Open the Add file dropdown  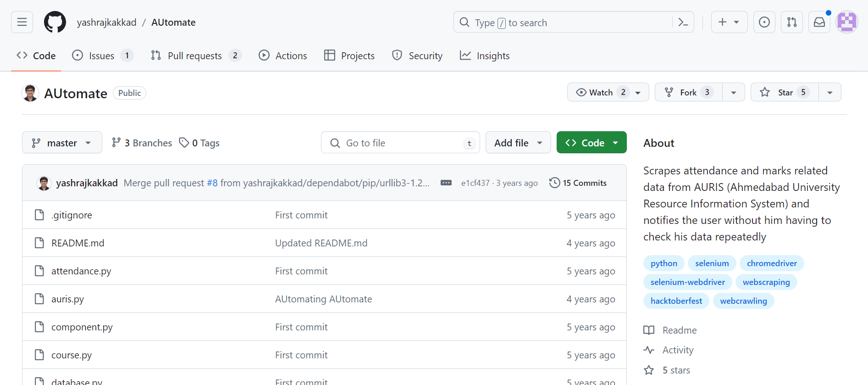[518, 143]
